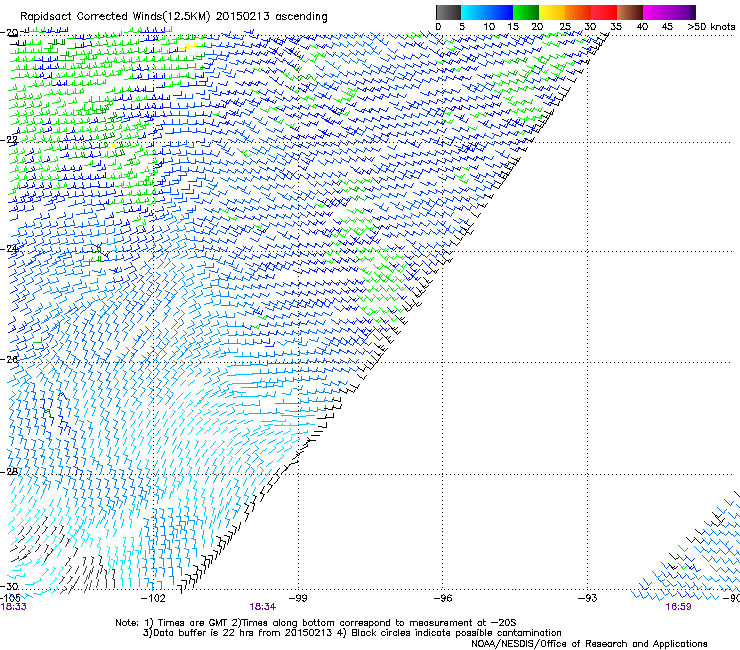The width and height of the screenshot is (740, 650).
Task: Click the '18:33' pass time label
Action: (x=14, y=607)
